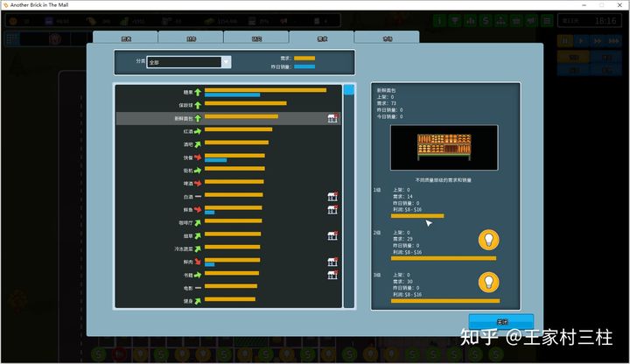Screen dimensions: 630x364
Task: Click the shop icon beside 白酒
Action: (332, 197)
